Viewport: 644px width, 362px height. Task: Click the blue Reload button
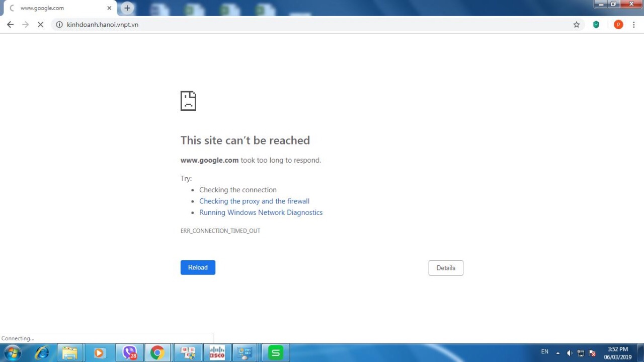(x=198, y=267)
